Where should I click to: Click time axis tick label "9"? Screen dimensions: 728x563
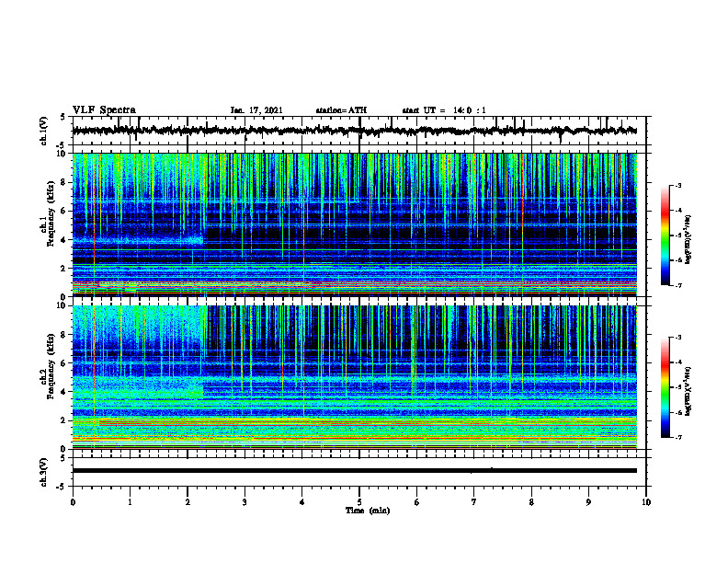[588, 502]
